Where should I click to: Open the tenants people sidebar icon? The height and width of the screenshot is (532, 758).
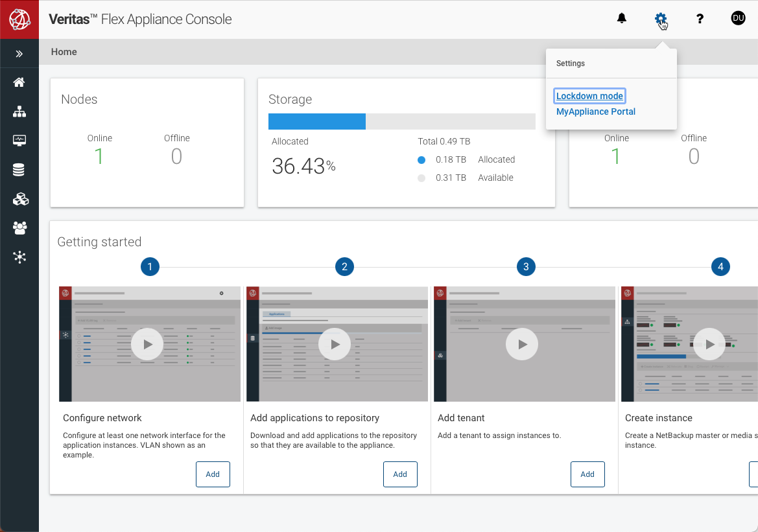(20, 228)
